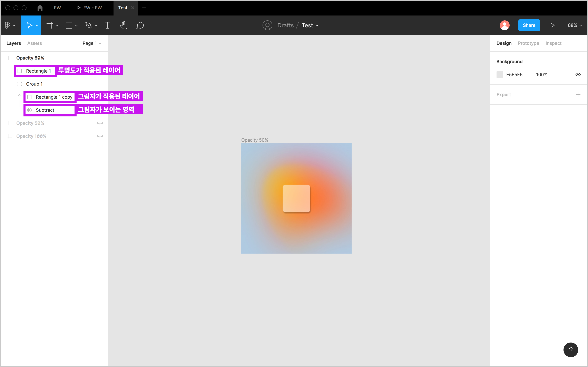Select the Comment tool
The width and height of the screenshot is (588, 367).
[140, 25]
